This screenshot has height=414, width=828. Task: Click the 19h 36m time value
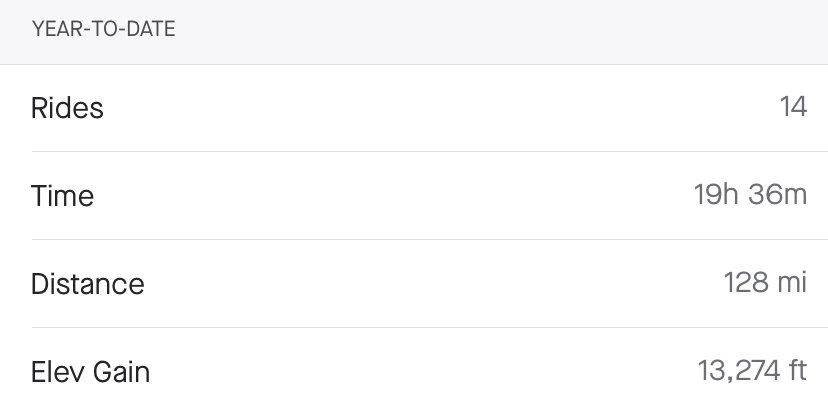750,195
